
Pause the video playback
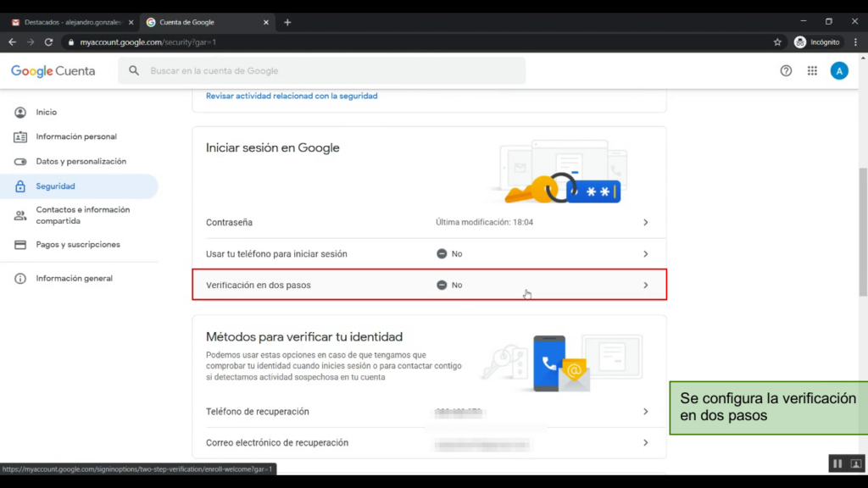[x=837, y=463]
